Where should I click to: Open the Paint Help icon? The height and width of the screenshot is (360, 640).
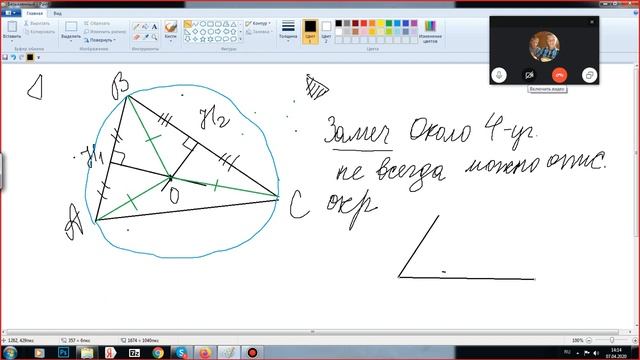click(636, 13)
